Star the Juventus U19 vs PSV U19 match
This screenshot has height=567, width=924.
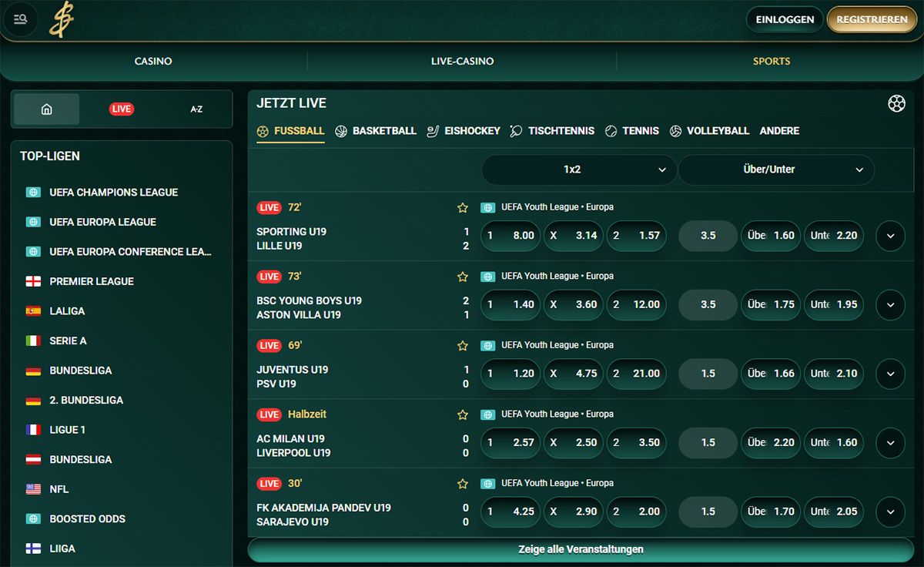pos(463,346)
